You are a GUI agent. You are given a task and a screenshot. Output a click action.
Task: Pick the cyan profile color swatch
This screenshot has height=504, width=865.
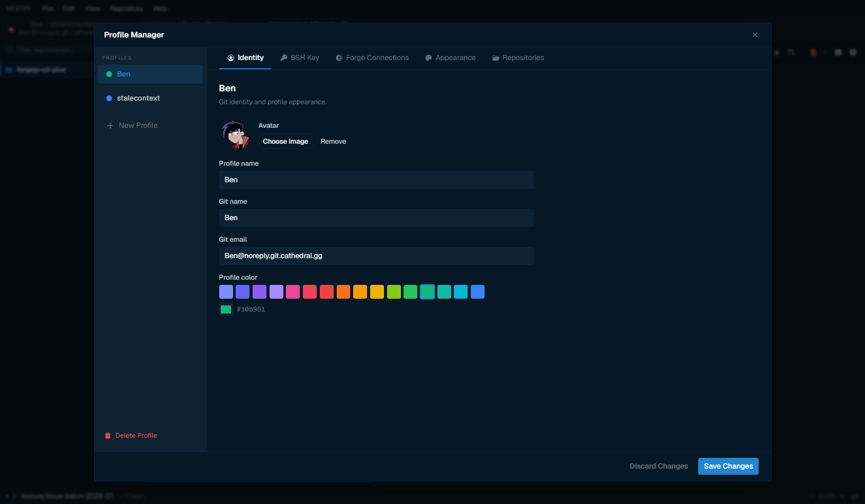(461, 292)
